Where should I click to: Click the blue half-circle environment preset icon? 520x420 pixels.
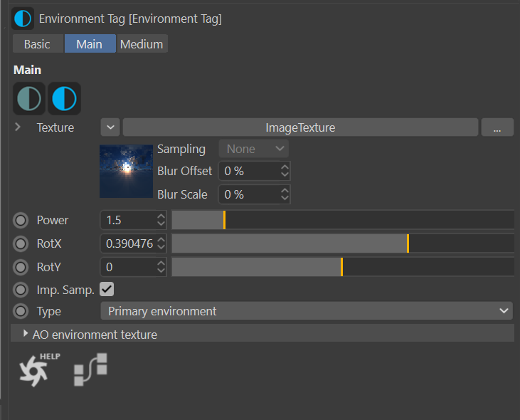[x=64, y=98]
